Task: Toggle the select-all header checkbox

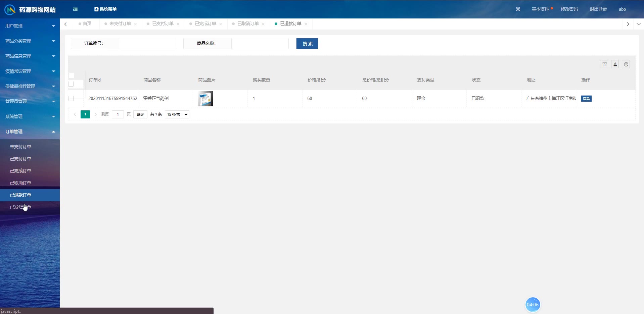Action: pos(71,75)
